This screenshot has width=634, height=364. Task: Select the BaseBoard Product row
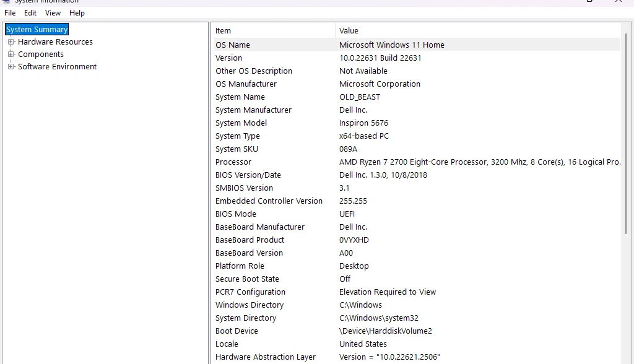point(417,240)
